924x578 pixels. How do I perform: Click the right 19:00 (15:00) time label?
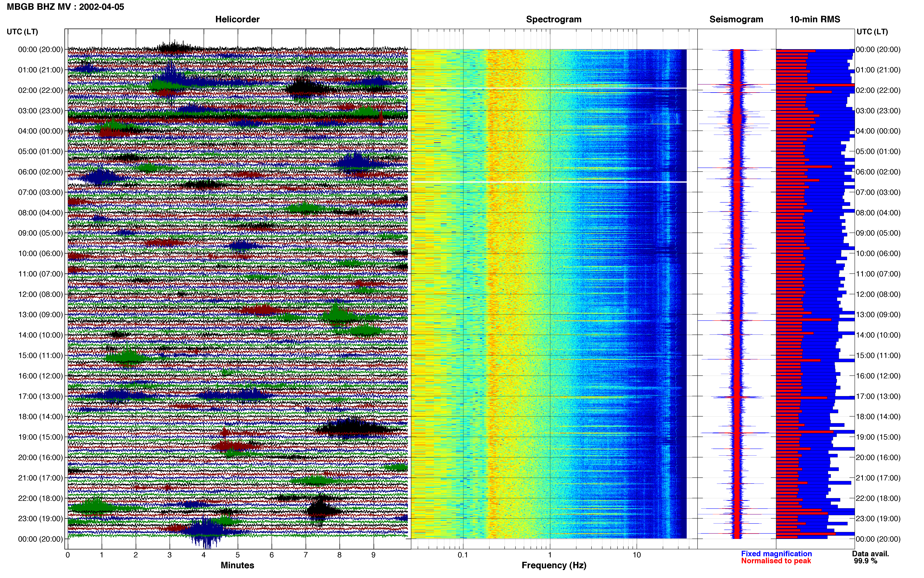click(878, 437)
